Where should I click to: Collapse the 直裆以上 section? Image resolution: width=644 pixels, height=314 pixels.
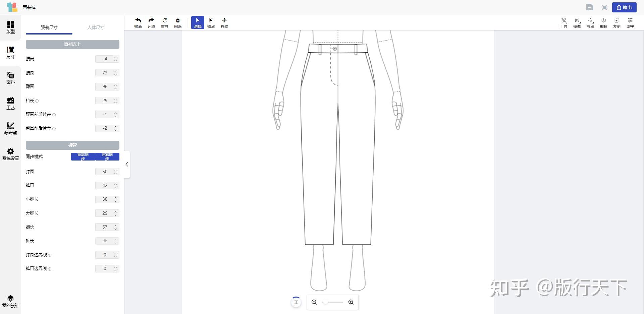coord(72,44)
